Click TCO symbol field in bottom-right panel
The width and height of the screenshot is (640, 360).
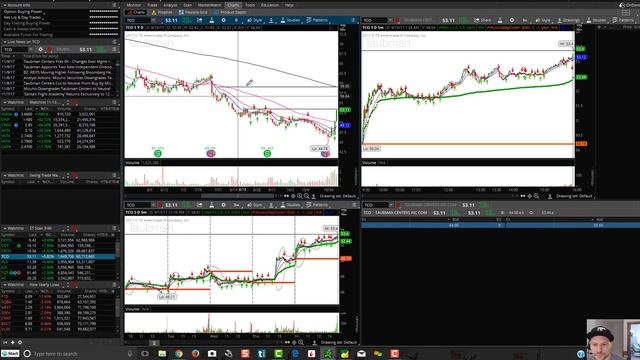coord(376,205)
